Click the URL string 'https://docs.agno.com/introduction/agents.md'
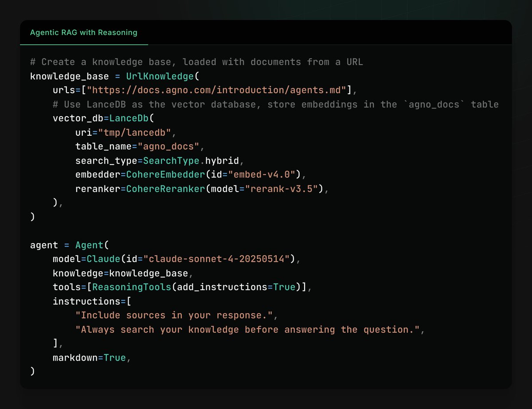The width and height of the screenshot is (532, 409). pos(216,90)
